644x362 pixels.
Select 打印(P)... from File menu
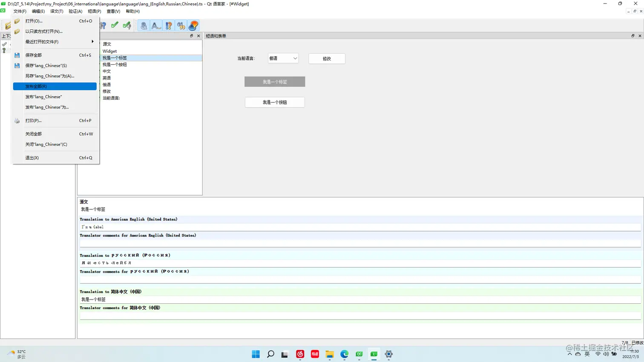click(55, 120)
